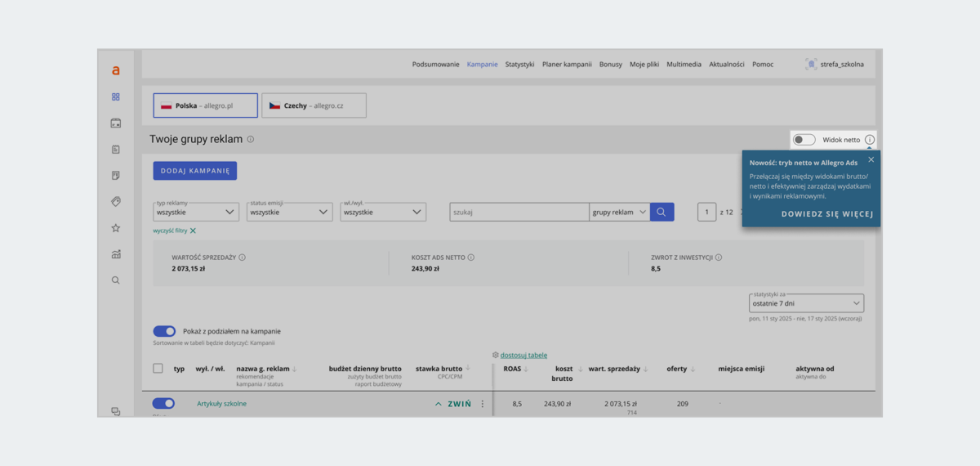Open the magnifier search sidebar icon
Image resolution: width=980 pixels, height=466 pixels.
click(x=116, y=280)
